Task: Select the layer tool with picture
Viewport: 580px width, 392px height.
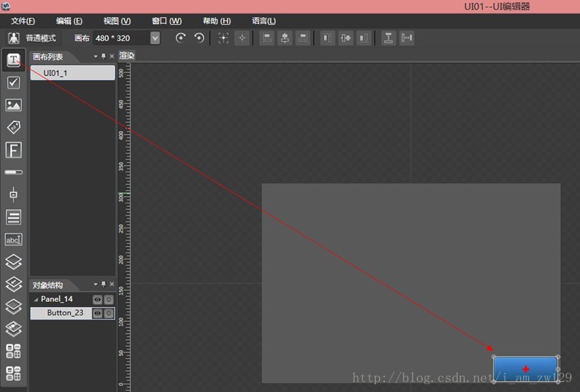Action: 13,329
